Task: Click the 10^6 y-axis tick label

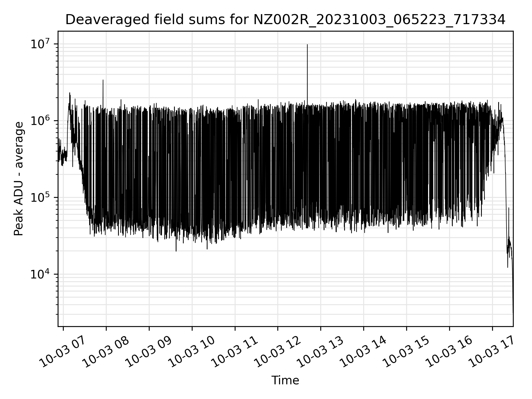Action: click(x=41, y=121)
